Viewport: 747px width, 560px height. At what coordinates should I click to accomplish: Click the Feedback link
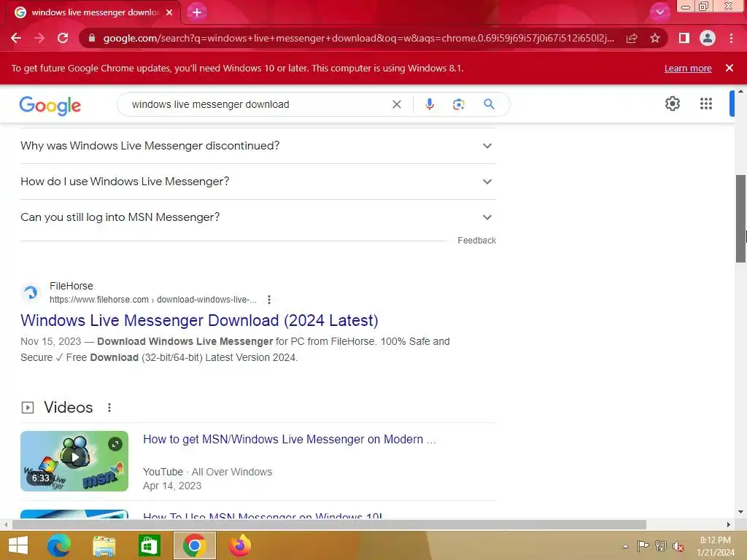[x=476, y=241]
